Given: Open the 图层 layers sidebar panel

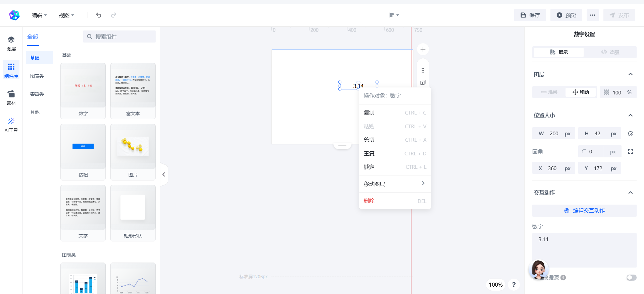Looking at the screenshot, I should [x=11, y=44].
